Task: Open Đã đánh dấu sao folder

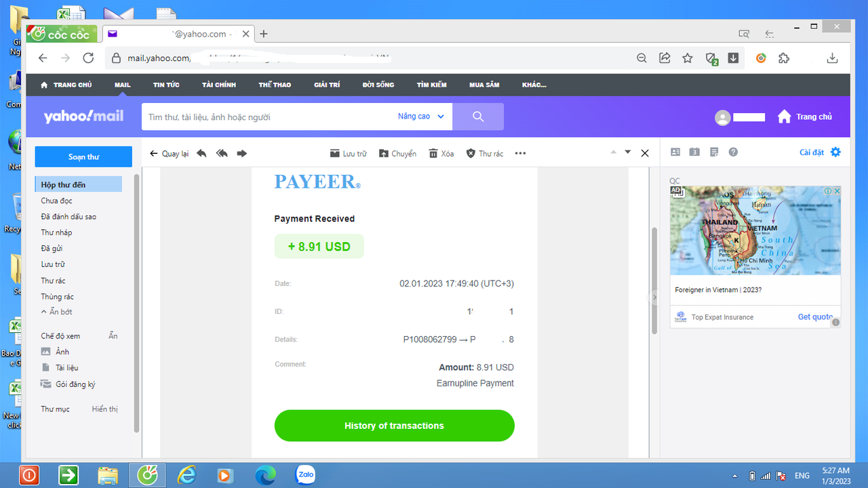Action: [x=68, y=217]
